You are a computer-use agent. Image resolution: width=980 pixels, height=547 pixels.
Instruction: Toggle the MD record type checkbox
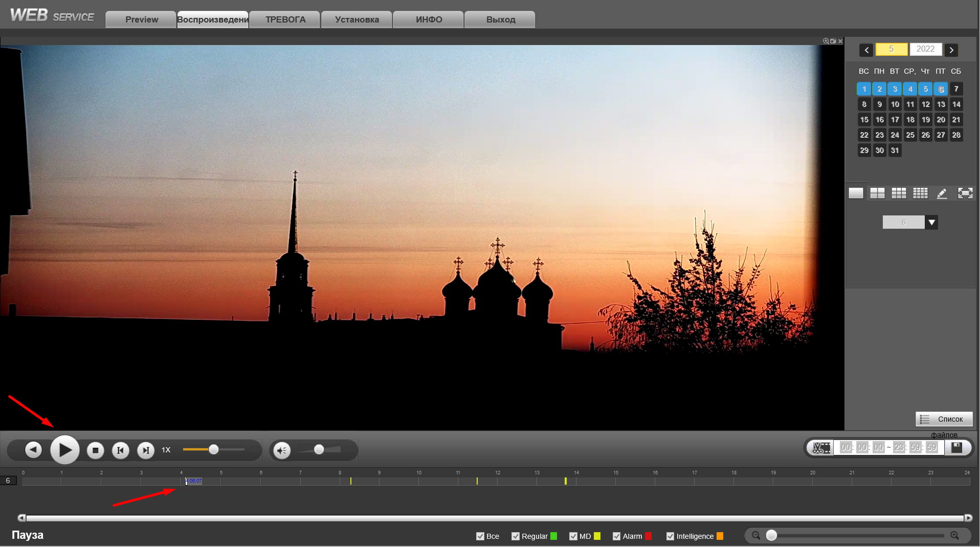pyautogui.click(x=573, y=536)
